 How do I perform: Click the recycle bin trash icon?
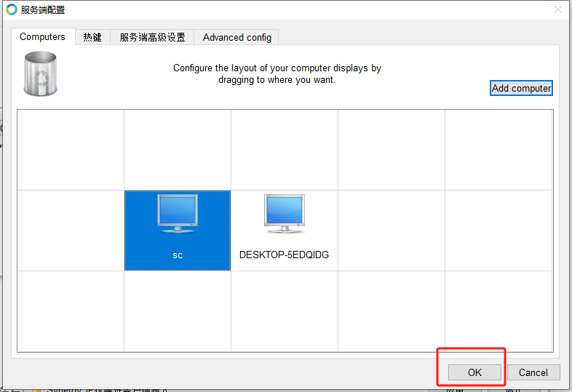(41, 73)
